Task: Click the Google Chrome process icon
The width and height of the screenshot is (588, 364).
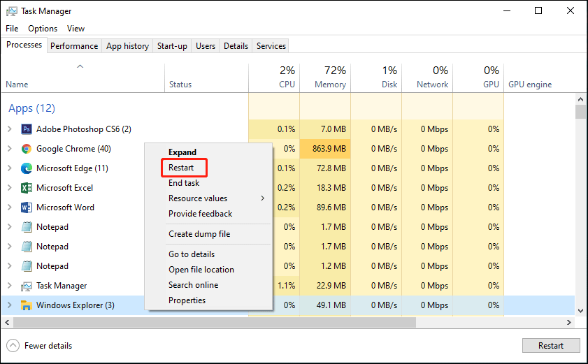Action: coord(27,149)
